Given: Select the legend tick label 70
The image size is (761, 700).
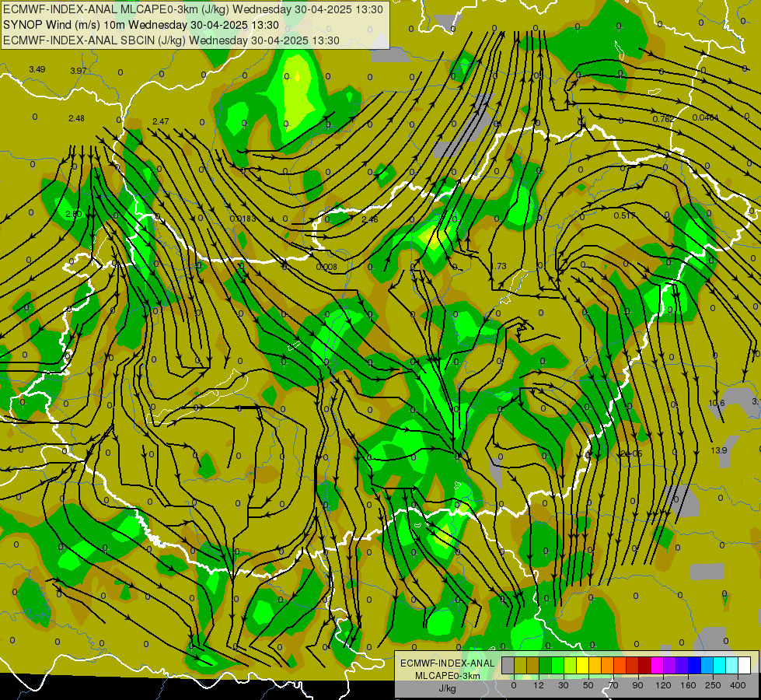Looking at the screenshot, I should [613, 685].
